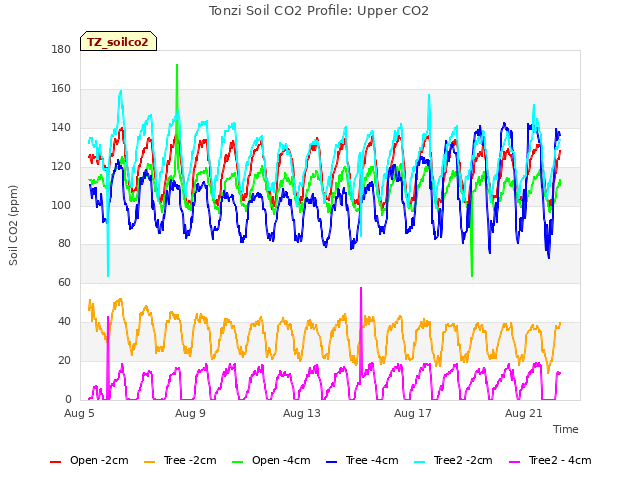Click the green downward spike near Aug 19
This screenshot has height=480, width=640.
472,276
